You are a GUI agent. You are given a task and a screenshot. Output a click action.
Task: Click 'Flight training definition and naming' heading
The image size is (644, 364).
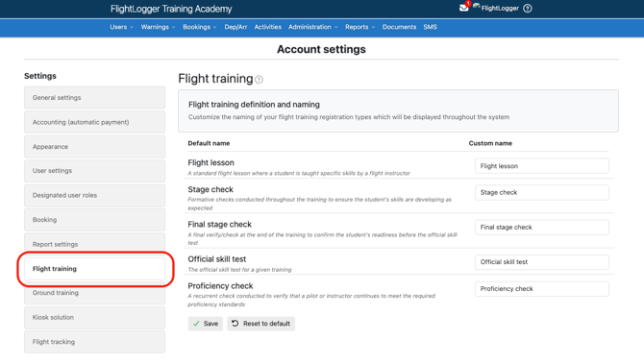[254, 105]
